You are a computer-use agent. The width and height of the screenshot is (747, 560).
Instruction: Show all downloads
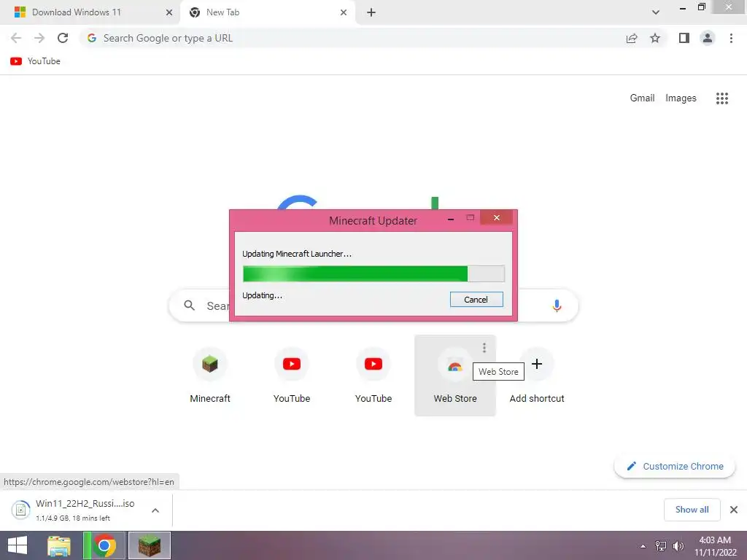(x=692, y=510)
